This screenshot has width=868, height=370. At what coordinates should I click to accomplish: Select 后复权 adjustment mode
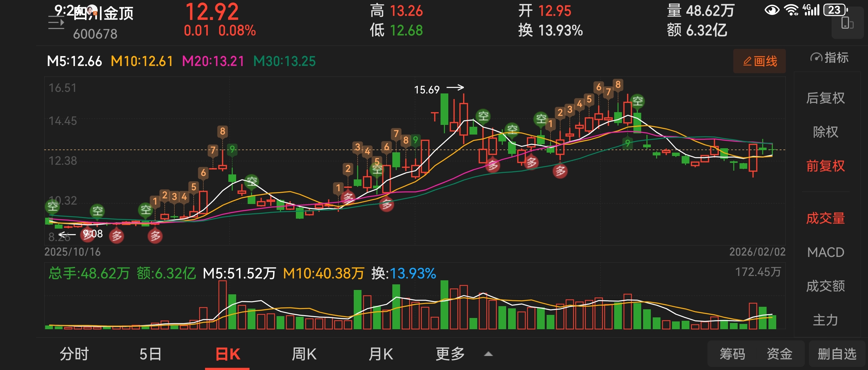pyautogui.click(x=825, y=98)
